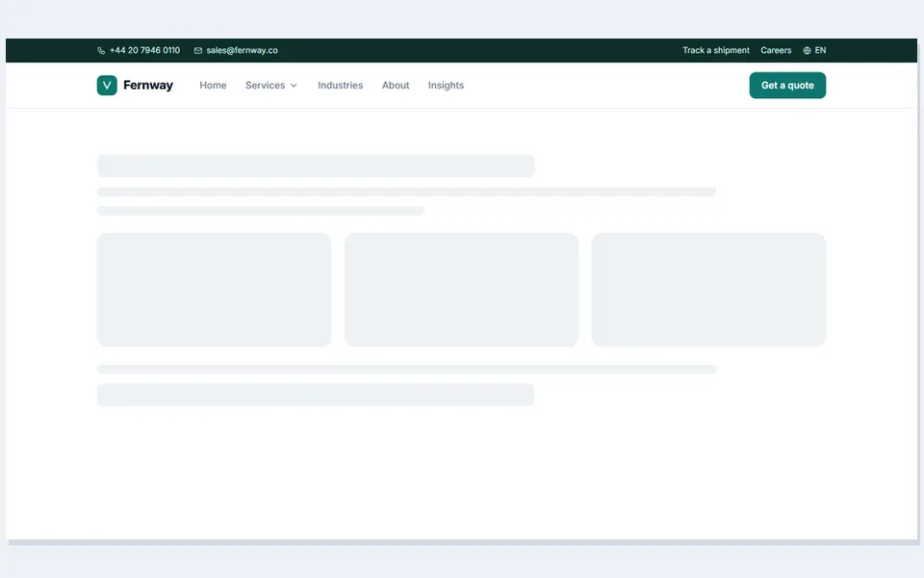
Task: Click the phone icon in top bar
Action: coord(101,51)
